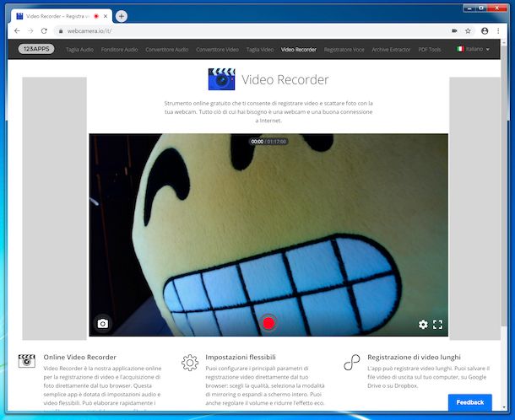Viewport: 515px width, 420px height.
Task: Open Taglia Audio in the nav bar
Action: point(79,50)
